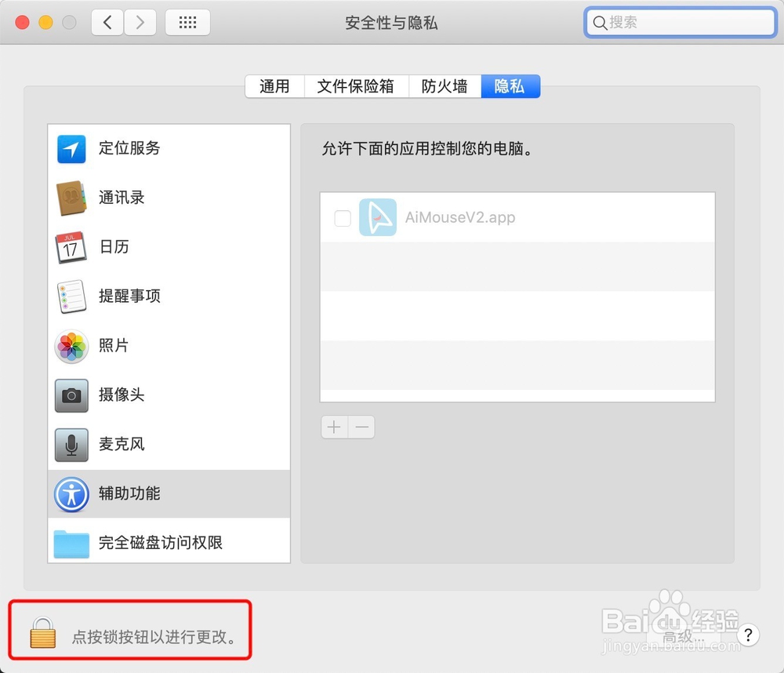Open 辅助功能 (Accessibility) settings

point(129,494)
